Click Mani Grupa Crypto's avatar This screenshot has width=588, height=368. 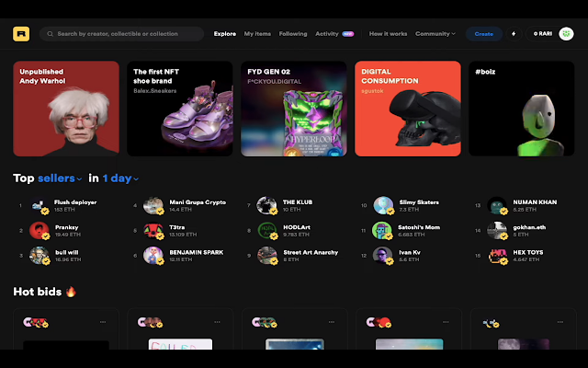[x=153, y=205]
